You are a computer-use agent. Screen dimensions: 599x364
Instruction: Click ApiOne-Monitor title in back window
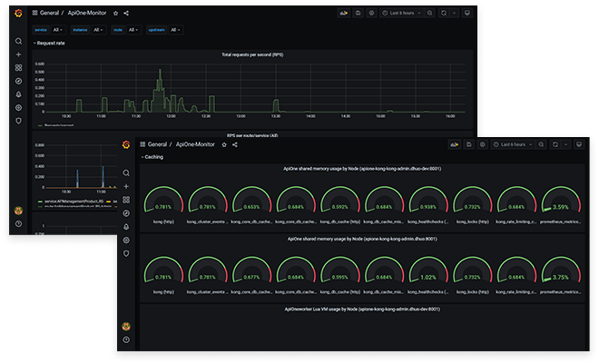(x=87, y=13)
